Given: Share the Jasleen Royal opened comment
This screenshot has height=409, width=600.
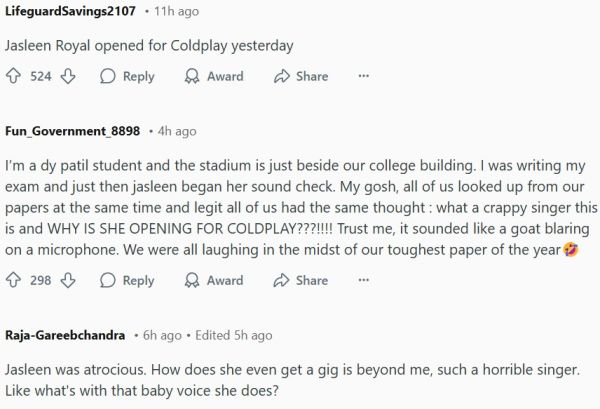Looking at the screenshot, I should coord(301,76).
